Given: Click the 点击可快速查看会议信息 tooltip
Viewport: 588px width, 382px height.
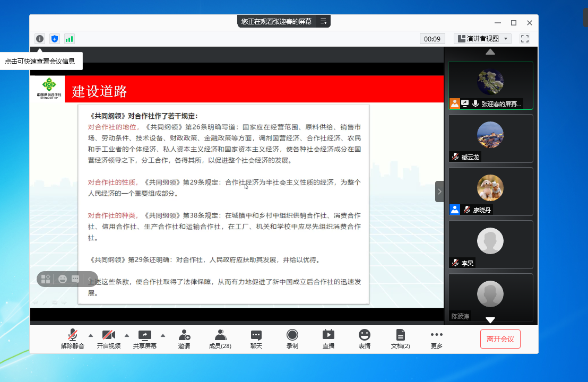Looking at the screenshot, I should click(40, 61).
